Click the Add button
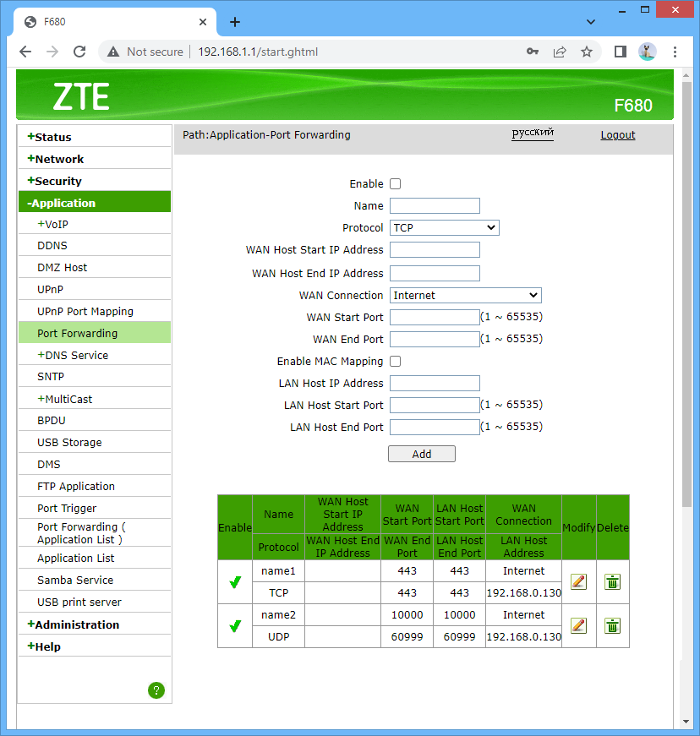Screen dimensions: 700x736 click(x=422, y=454)
